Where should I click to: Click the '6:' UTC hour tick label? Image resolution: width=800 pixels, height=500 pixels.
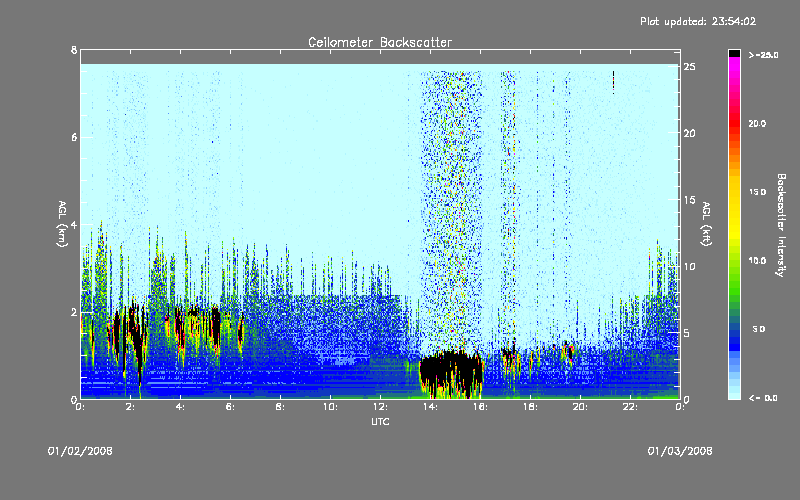230,407
